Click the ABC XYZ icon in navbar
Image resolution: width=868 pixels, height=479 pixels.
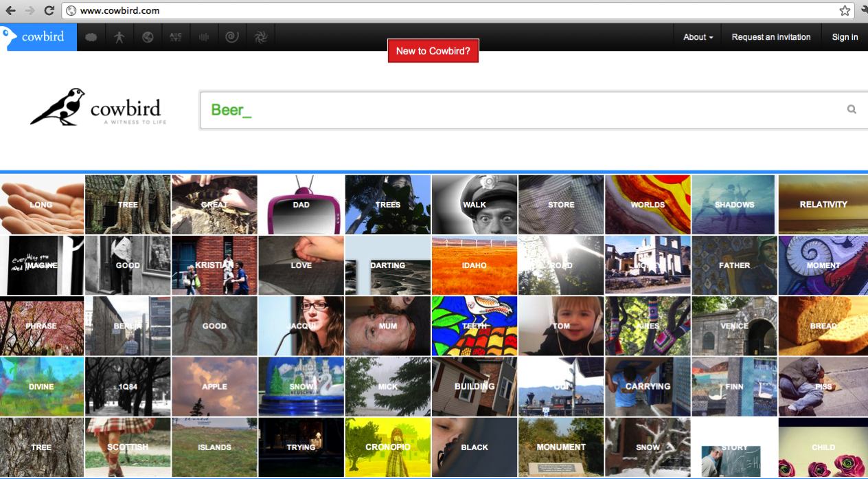(x=176, y=37)
